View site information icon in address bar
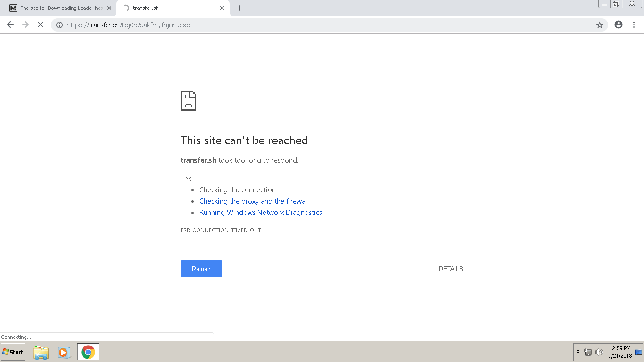Image resolution: width=644 pixels, height=362 pixels. tap(59, 25)
